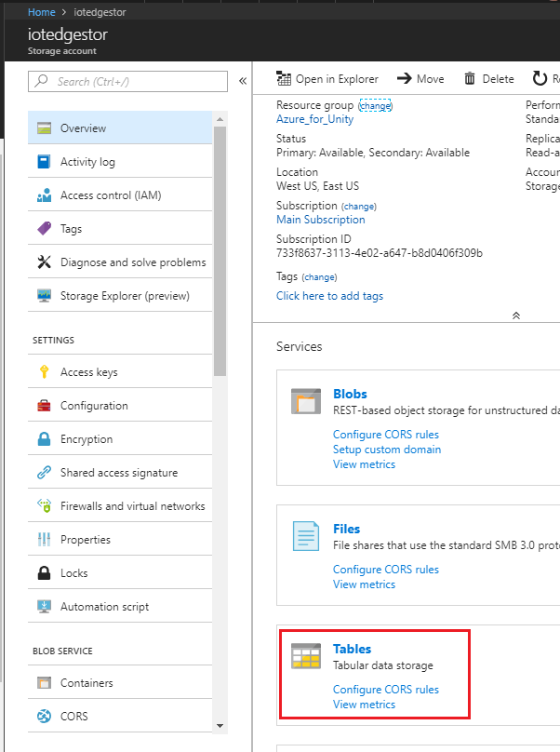Open the Azure_for_Unity resource group link
Screen dimensions: 560x752
coord(314,119)
